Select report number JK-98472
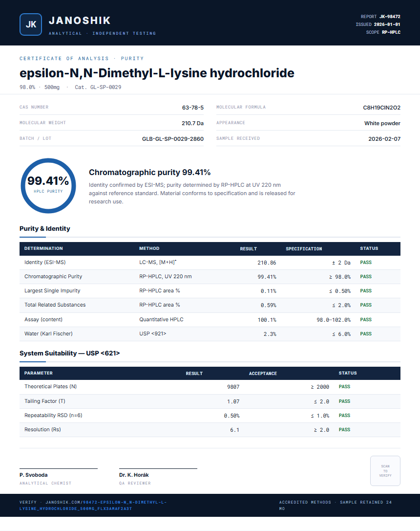The image size is (420, 531). (x=390, y=17)
